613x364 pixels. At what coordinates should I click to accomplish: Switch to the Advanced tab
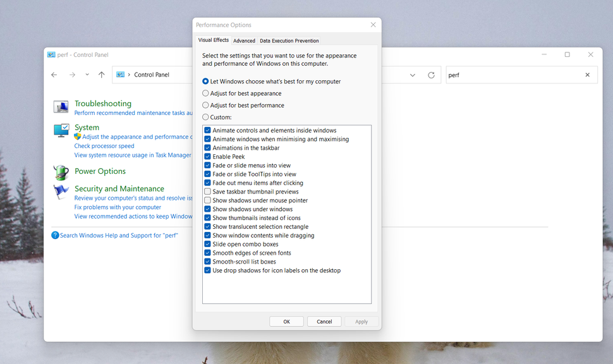click(244, 40)
